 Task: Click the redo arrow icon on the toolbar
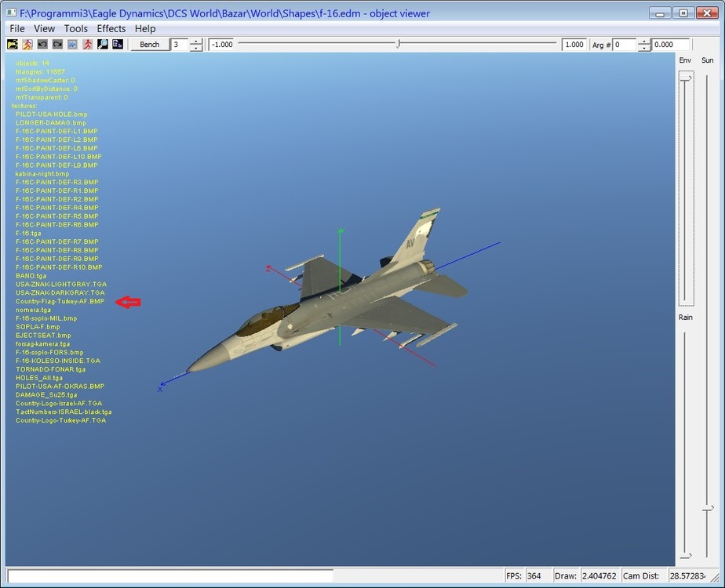[x=59, y=45]
